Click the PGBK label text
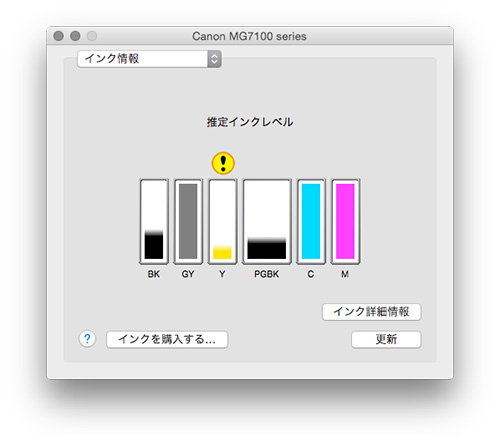The image size is (500, 446). (266, 274)
